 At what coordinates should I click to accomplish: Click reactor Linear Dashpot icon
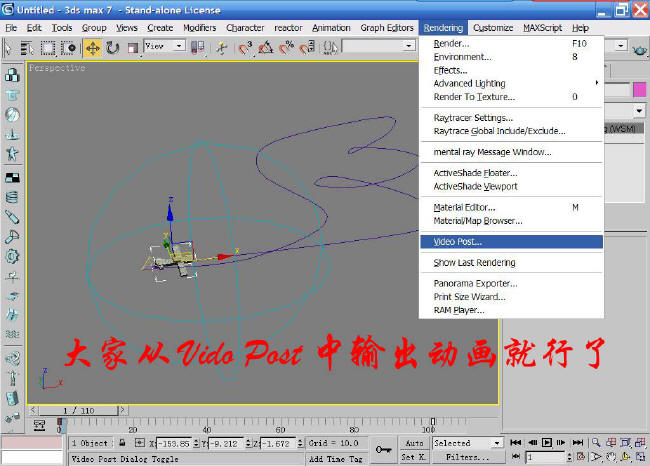pos(12,217)
